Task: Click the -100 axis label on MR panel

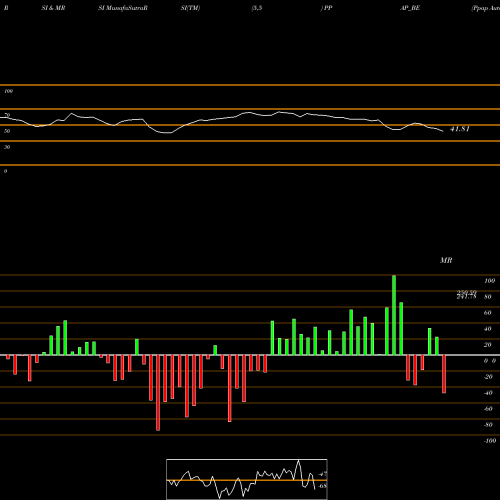Action: click(489, 441)
